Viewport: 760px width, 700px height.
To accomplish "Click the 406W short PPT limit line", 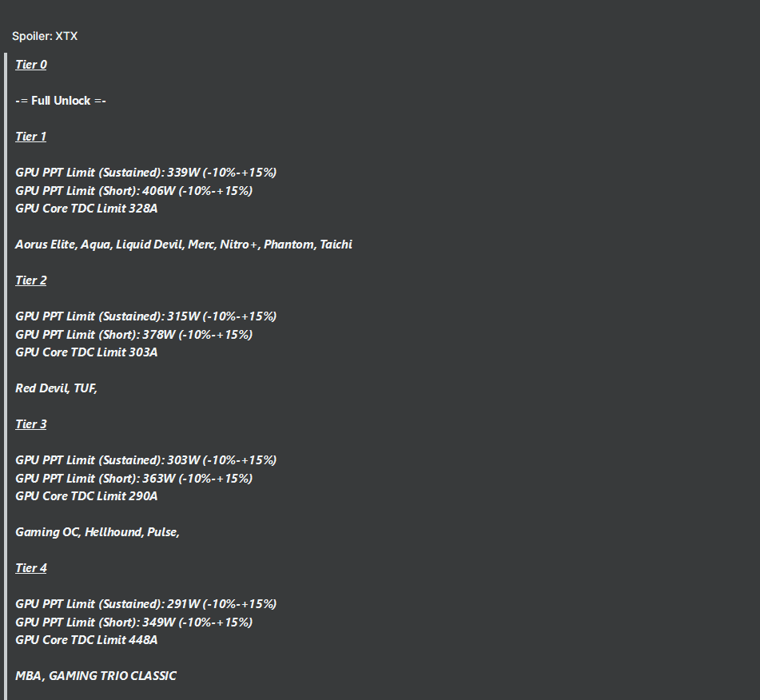I will tap(133, 190).
